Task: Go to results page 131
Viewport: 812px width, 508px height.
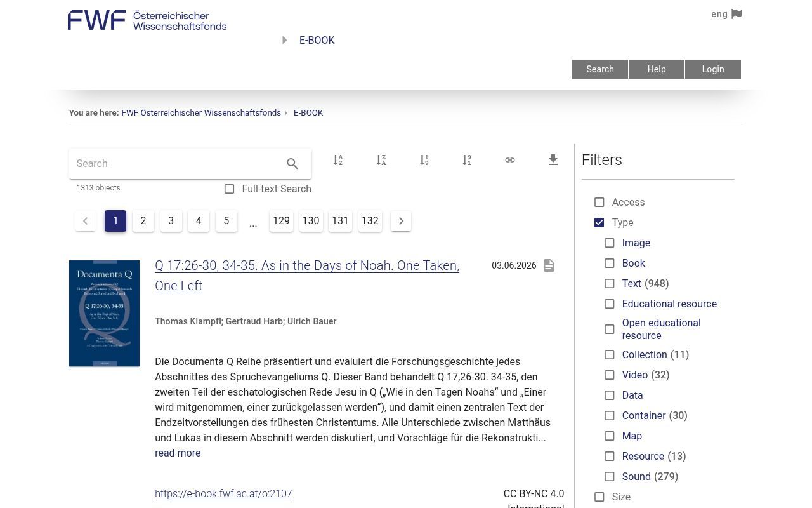Action: click(340, 221)
